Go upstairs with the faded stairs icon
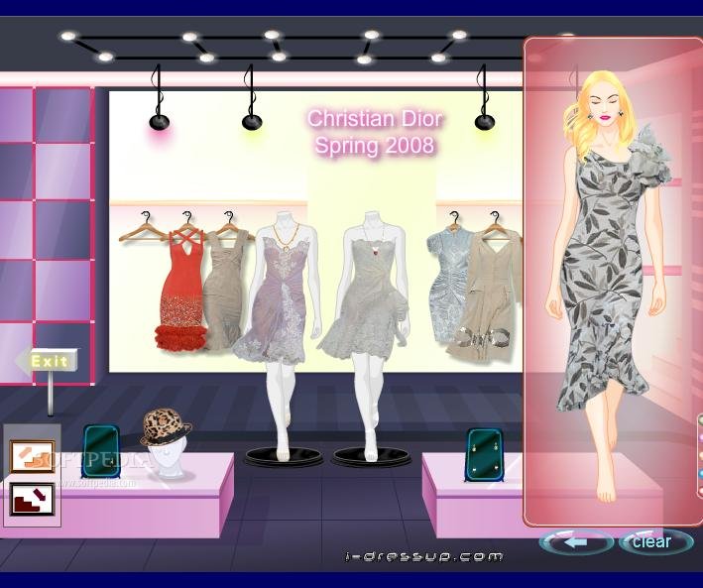Image resolution: width=703 pixels, height=588 pixels. click(33, 456)
